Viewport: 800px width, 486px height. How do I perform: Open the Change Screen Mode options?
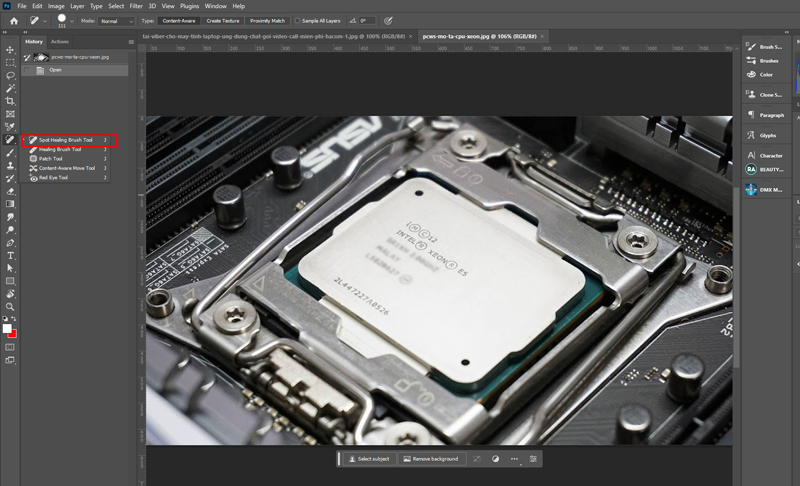[10, 360]
